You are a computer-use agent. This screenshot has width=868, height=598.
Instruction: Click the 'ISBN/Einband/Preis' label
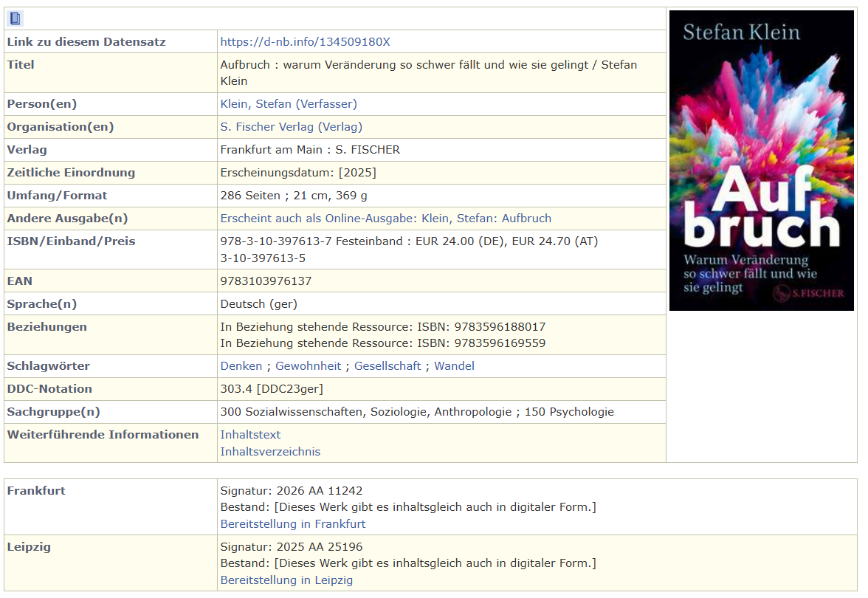(x=71, y=241)
